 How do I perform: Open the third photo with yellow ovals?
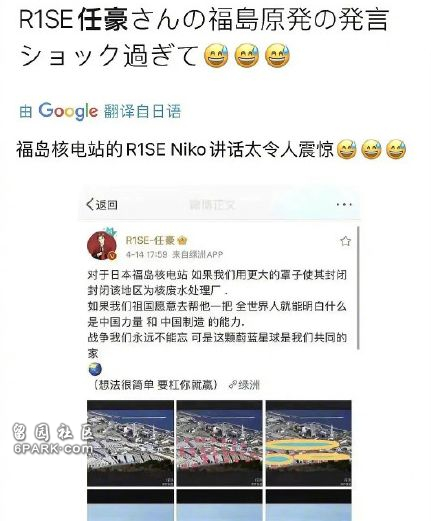[308, 443]
